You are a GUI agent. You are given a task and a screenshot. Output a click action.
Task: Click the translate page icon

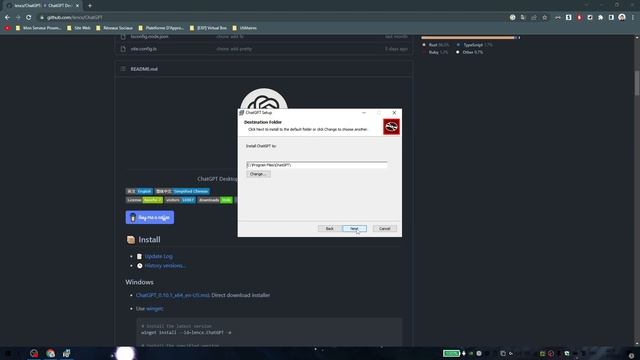pyautogui.click(x=523, y=18)
